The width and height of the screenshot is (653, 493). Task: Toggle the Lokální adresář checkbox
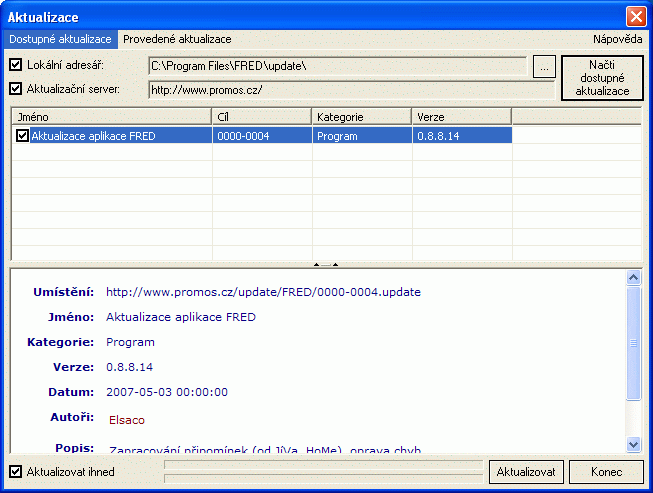pyautogui.click(x=15, y=66)
